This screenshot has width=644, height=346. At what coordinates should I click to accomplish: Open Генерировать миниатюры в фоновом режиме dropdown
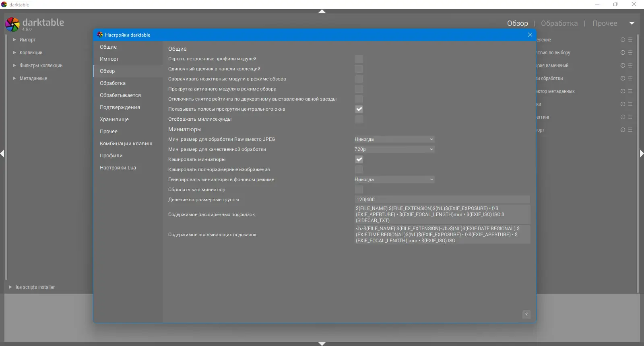[394, 179]
